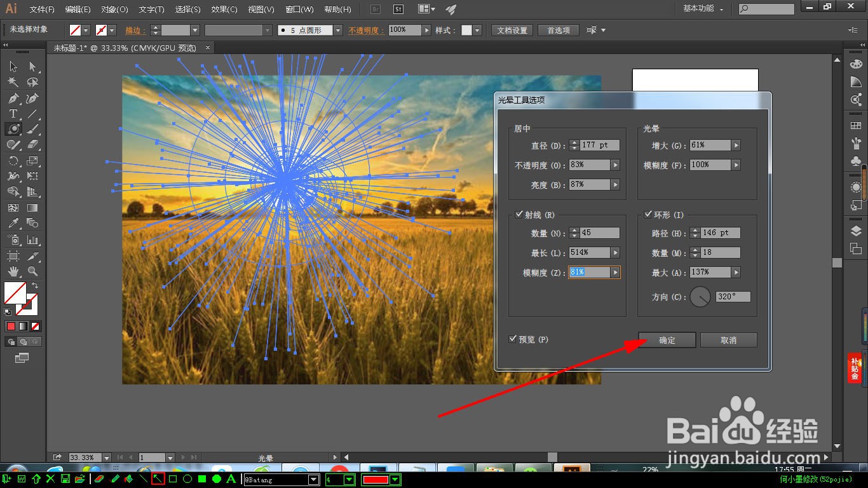Image resolution: width=868 pixels, height=488 pixels.
Task: Open the Symbols club panel icon
Action: 856,161
